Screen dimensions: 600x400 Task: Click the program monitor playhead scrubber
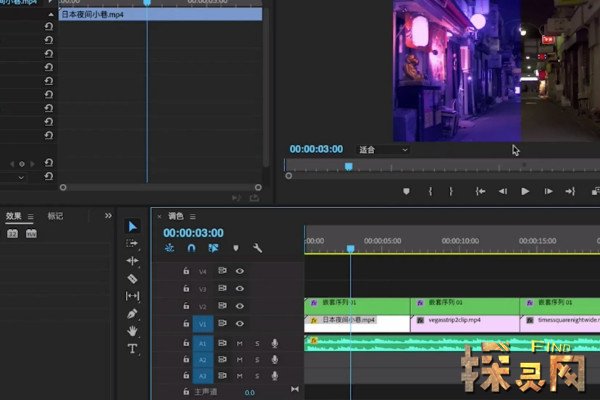[348, 166]
